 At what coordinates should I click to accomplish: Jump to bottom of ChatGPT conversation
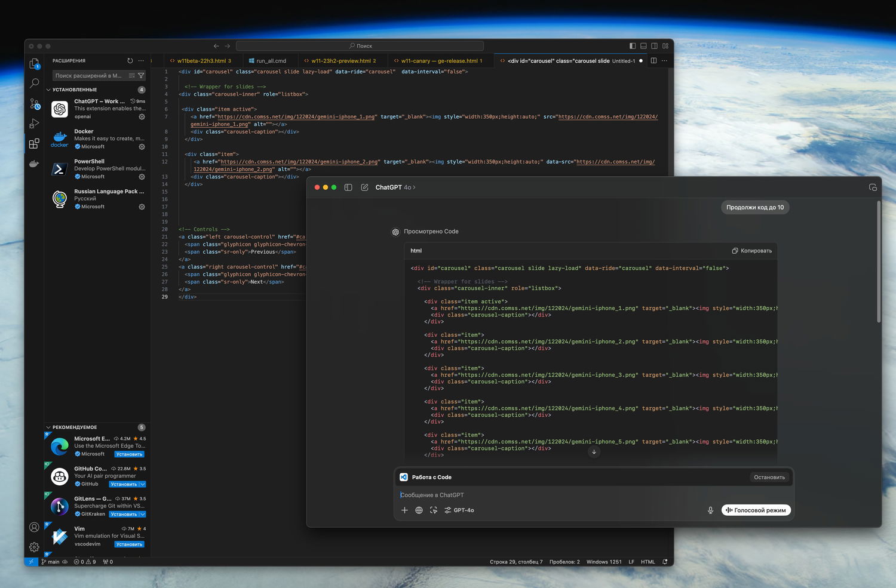pyautogui.click(x=594, y=452)
